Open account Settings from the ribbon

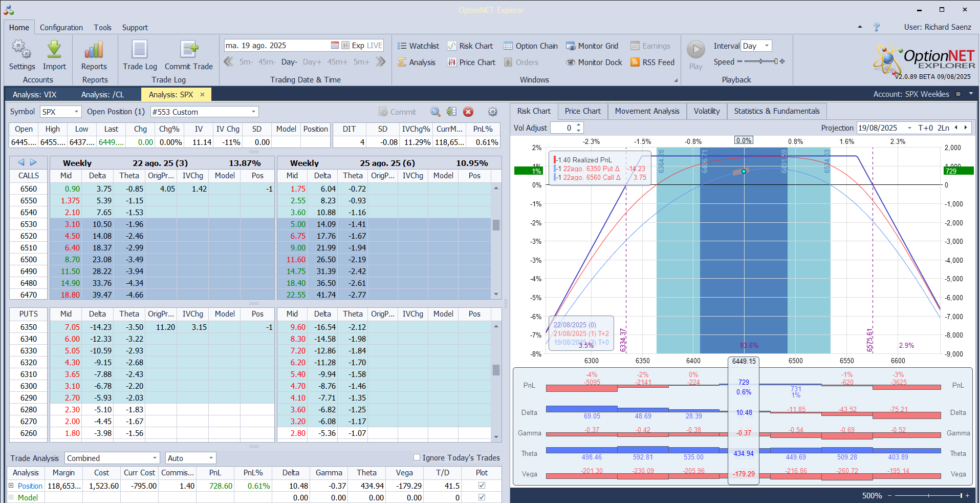tap(22, 55)
